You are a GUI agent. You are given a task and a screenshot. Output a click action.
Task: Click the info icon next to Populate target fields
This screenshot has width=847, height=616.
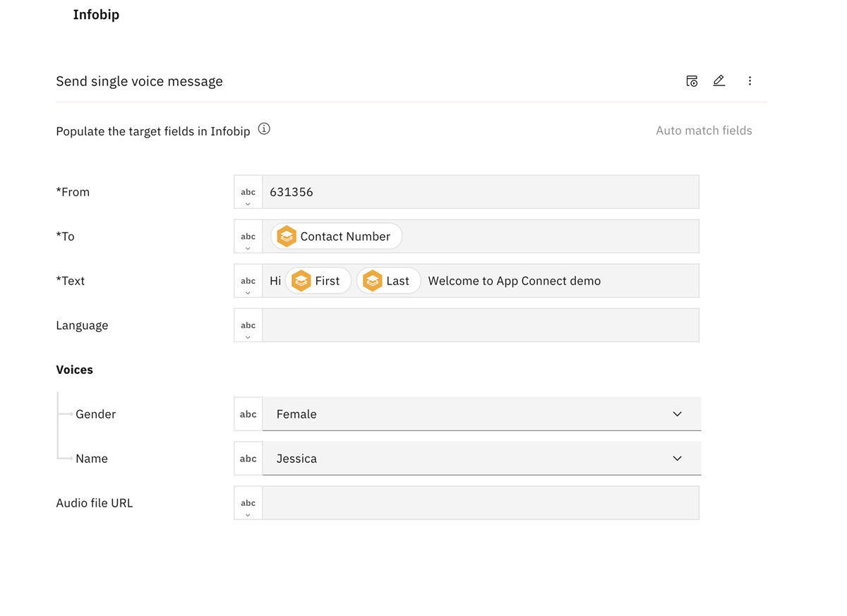point(263,129)
